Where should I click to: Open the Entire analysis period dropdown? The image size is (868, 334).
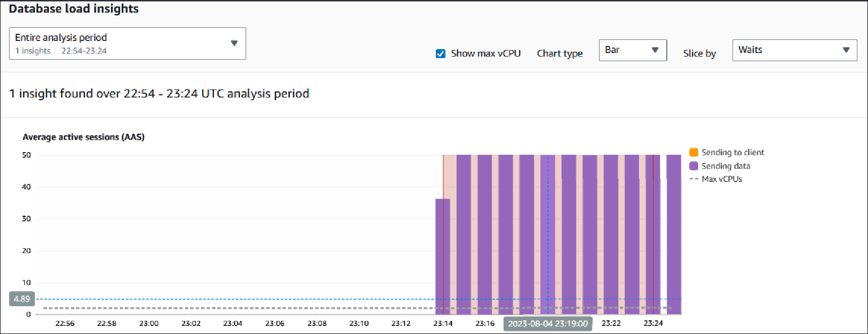pos(127,43)
